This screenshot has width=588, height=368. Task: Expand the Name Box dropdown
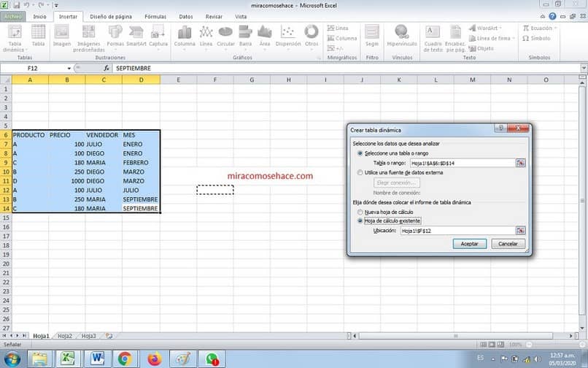coord(69,69)
